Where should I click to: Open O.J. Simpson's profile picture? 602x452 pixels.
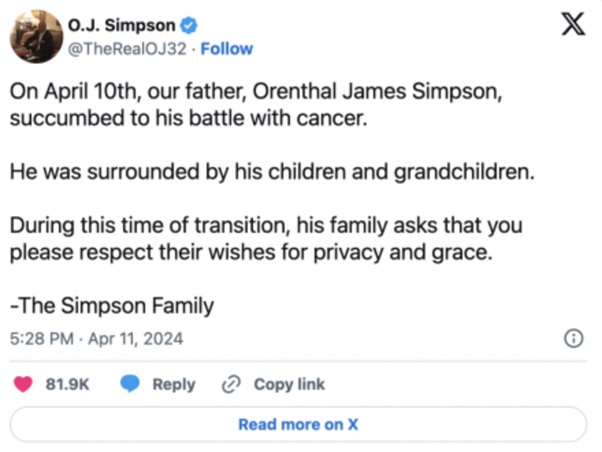click(37, 36)
